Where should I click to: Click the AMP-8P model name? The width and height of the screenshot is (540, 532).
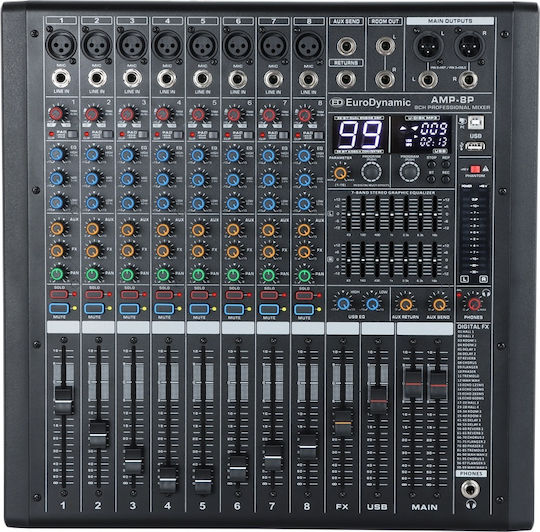point(452,100)
